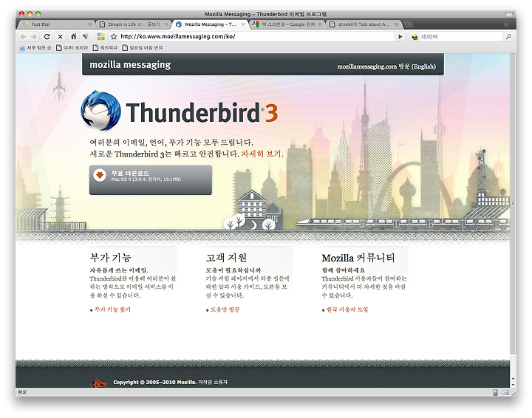Visit mozillamessaging.com 방문 (English) link
This screenshot has height=418, width=532.
click(386, 66)
